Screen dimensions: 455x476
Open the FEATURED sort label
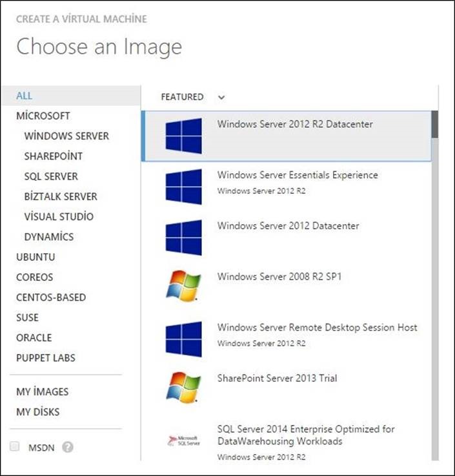[182, 97]
